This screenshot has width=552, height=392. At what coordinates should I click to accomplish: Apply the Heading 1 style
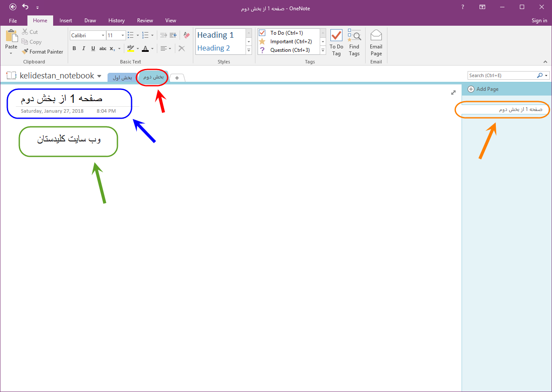click(x=220, y=35)
